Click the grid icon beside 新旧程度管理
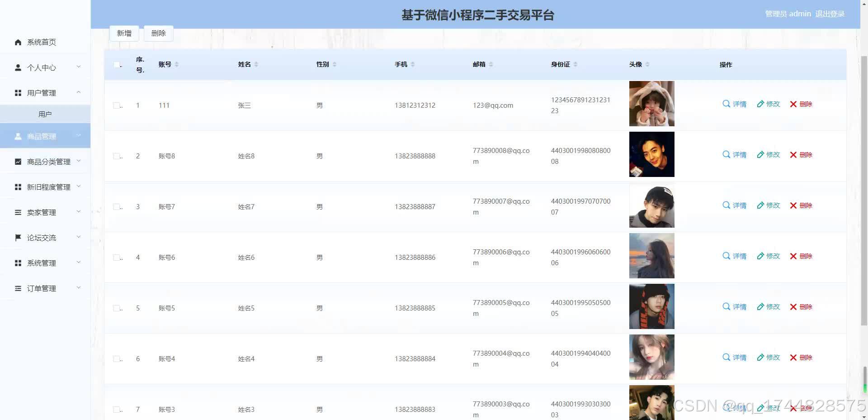The image size is (868, 420). (18, 187)
